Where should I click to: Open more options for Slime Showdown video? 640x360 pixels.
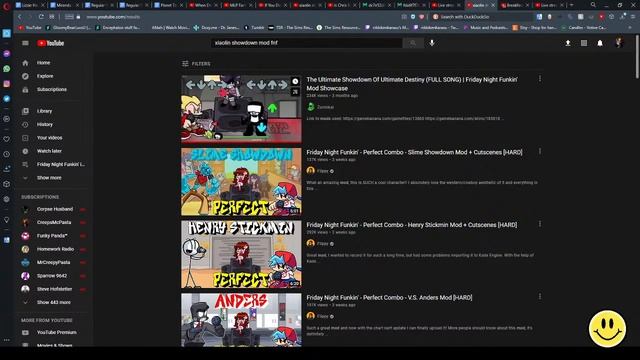[x=540, y=151]
